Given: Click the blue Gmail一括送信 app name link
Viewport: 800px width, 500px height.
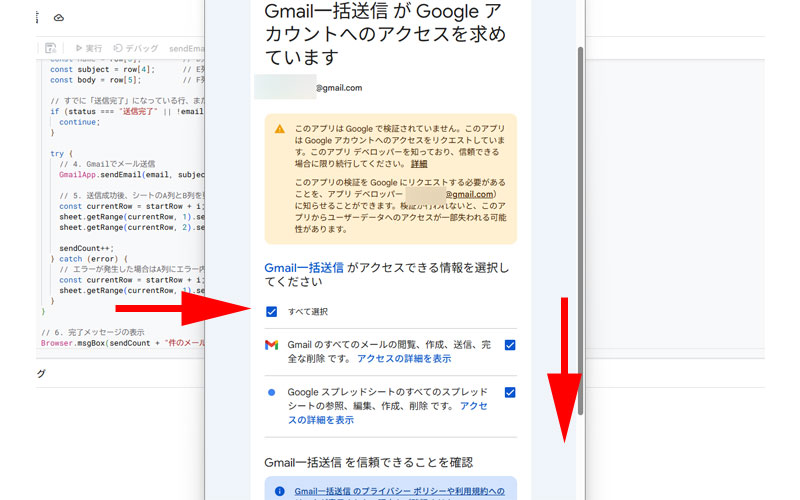Looking at the screenshot, I should [x=304, y=268].
